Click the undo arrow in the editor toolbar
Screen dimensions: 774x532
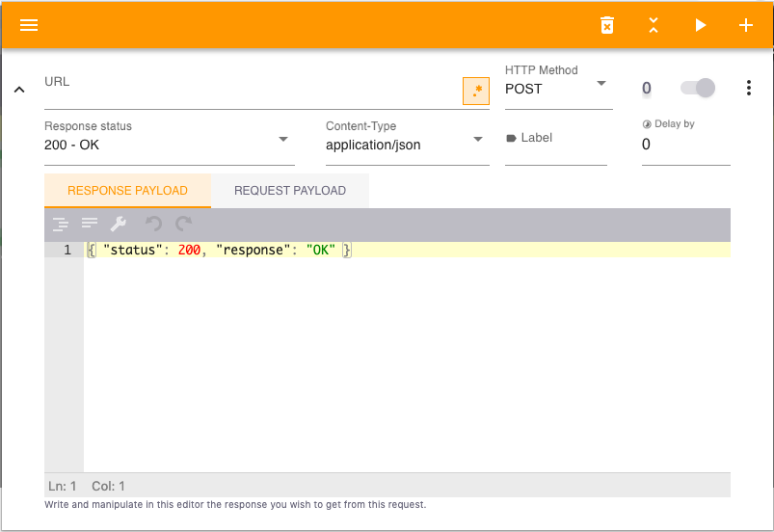pyautogui.click(x=153, y=224)
